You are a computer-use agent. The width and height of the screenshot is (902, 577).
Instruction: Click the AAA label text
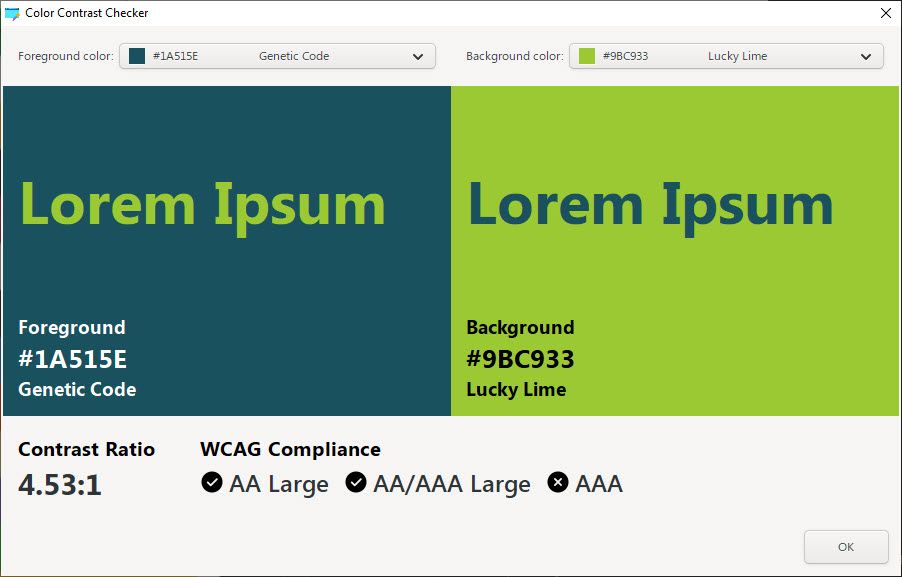599,484
